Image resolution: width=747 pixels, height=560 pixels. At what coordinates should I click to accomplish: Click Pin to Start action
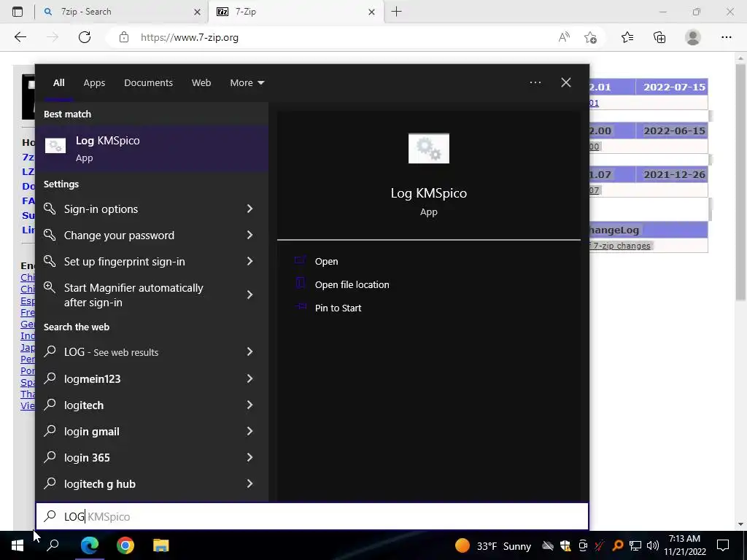pyautogui.click(x=338, y=308)
